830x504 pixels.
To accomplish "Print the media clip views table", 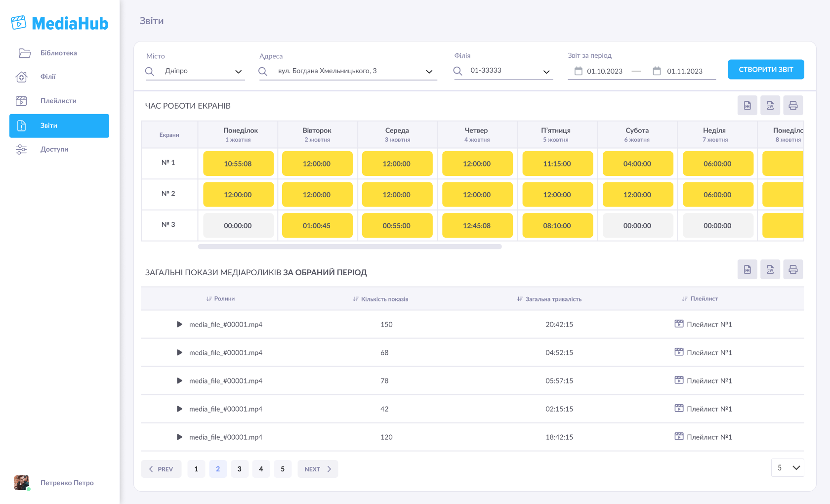I will click(792, 269).
